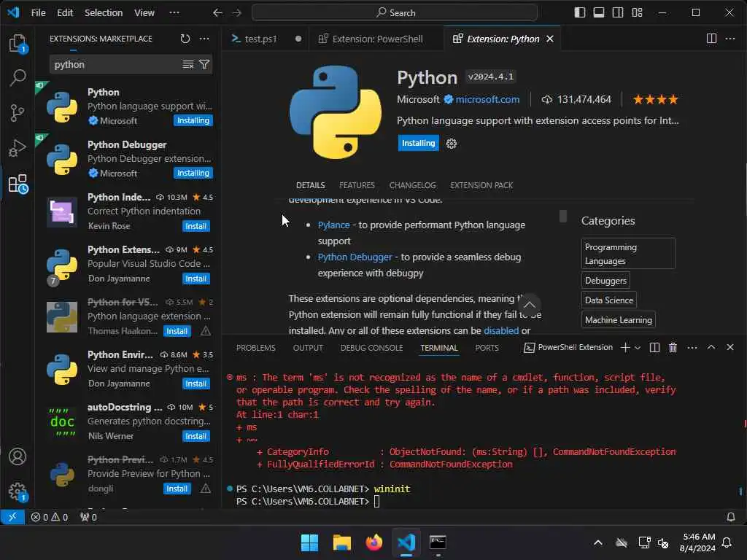Open the Explorer view in activity bar
Image resolution: width=747 pixels, height=560 pixels.
click(18, 43)
